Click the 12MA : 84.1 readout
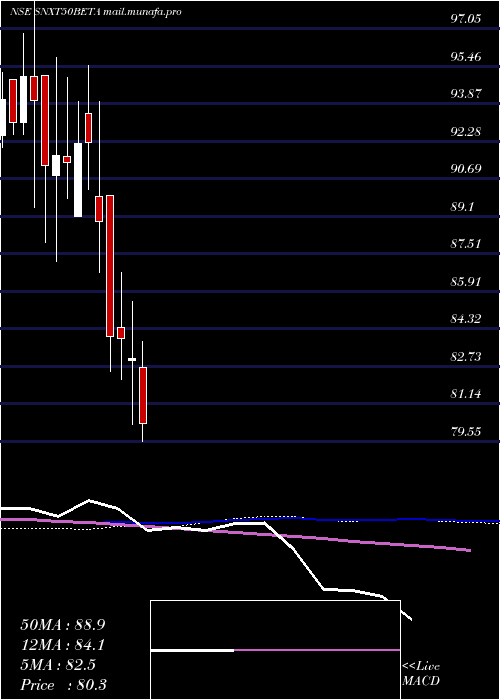This screenshot has height=700, width=500. [x=63, y=645]
